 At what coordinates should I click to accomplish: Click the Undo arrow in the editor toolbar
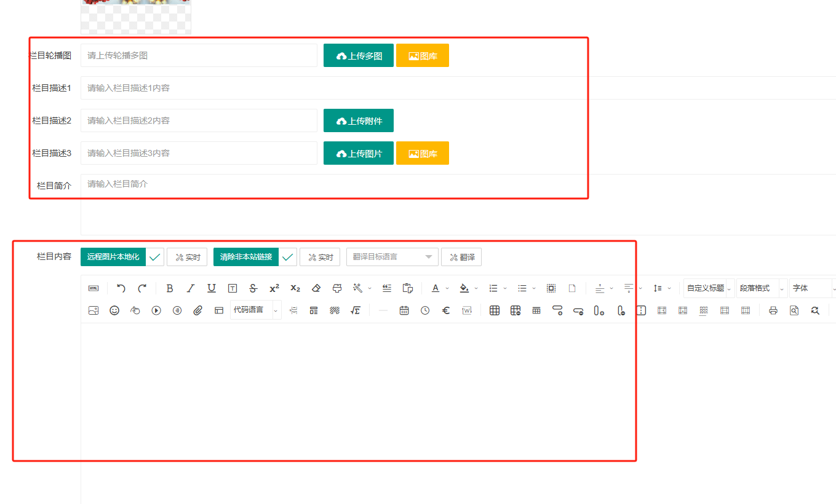121,288
